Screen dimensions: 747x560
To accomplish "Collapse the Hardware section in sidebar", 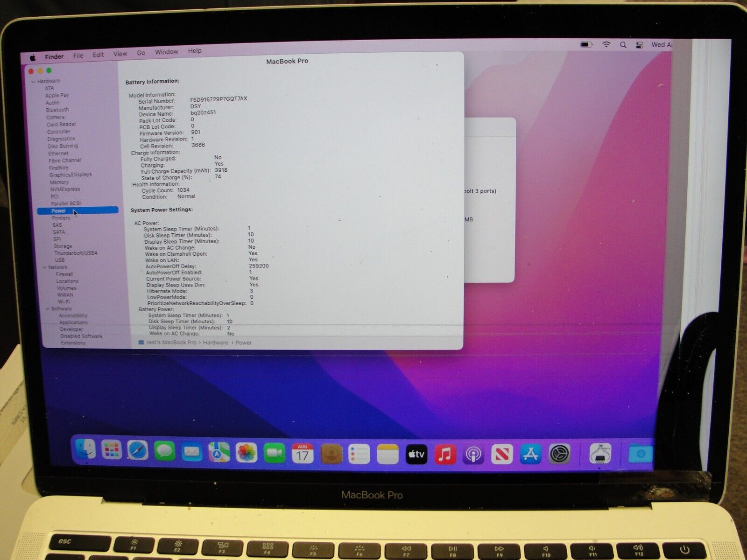I will click(x=34, y=82).
